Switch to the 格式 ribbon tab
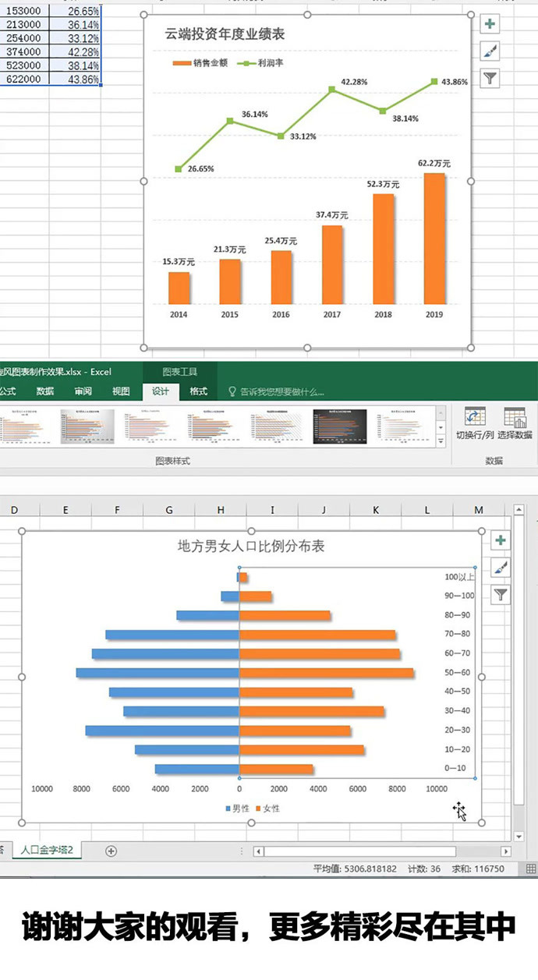Screen dimensions: 538x980 pyautogui.click(x=199, y=391)
